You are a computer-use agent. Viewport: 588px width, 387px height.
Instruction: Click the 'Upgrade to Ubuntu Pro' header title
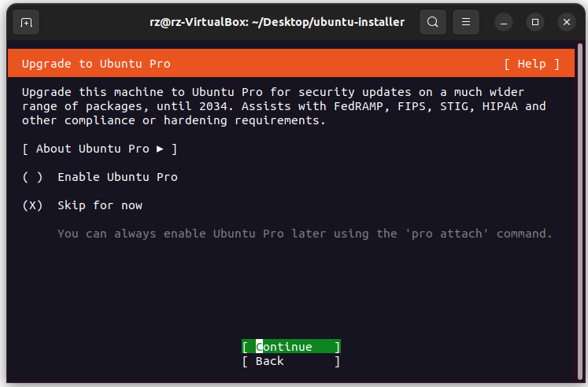tap(96, 64)
